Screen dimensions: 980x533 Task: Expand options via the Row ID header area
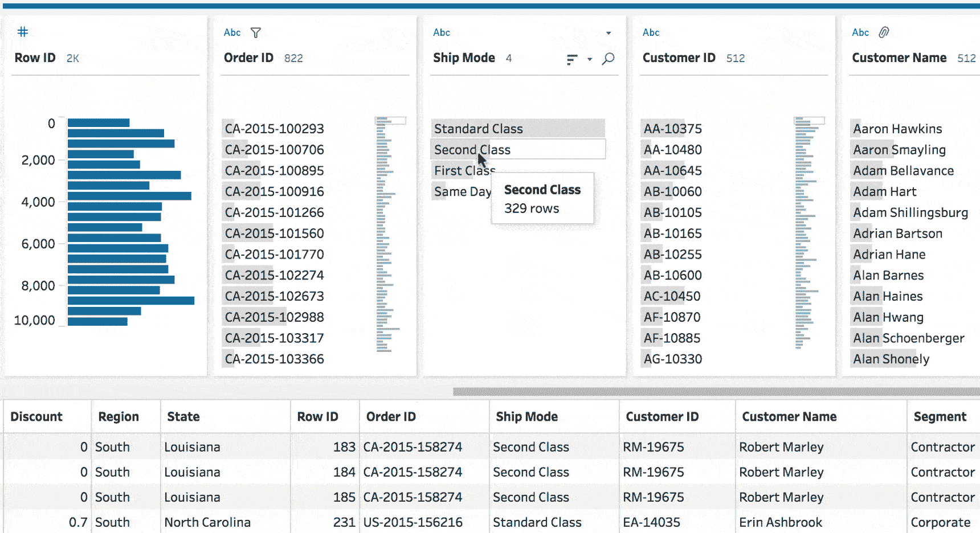point(34,58)
